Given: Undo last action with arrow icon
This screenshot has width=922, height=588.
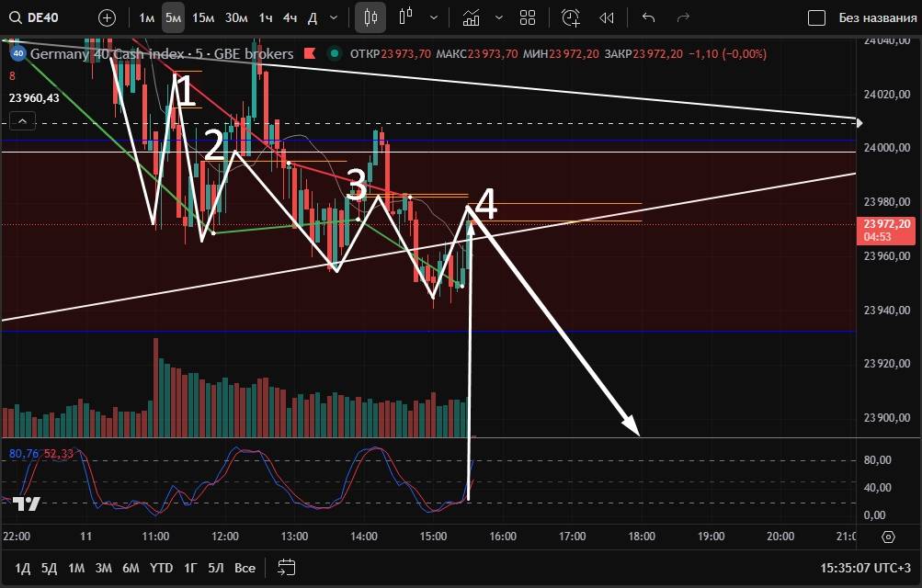Looking at the screenshot, I should 648,17.
